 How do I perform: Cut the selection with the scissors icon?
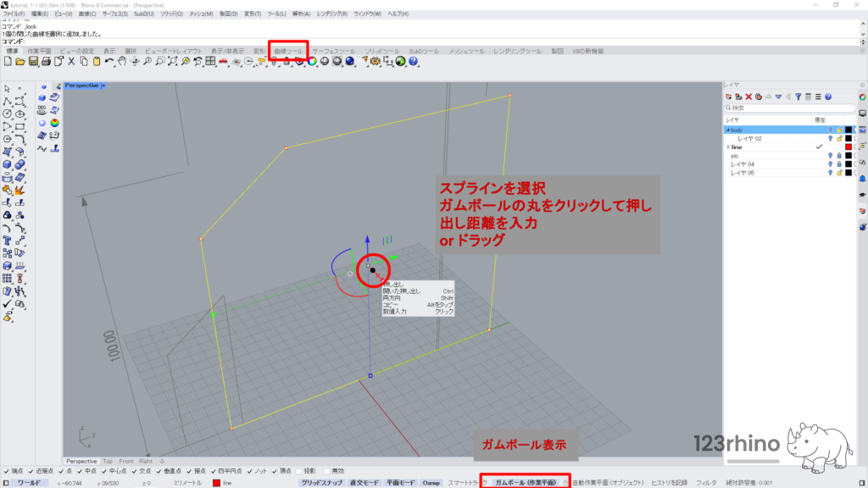(71, 61)
